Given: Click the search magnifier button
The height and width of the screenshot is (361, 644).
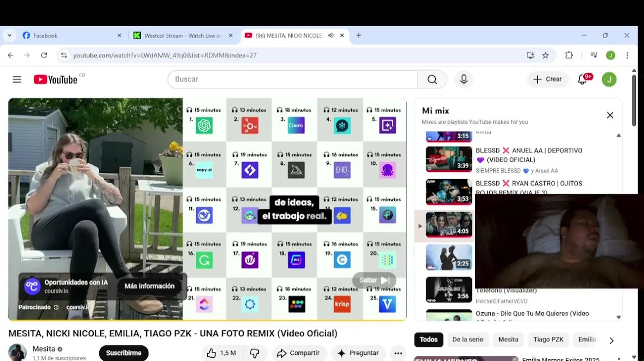Looking at the screenshot, I should (432, 79).
